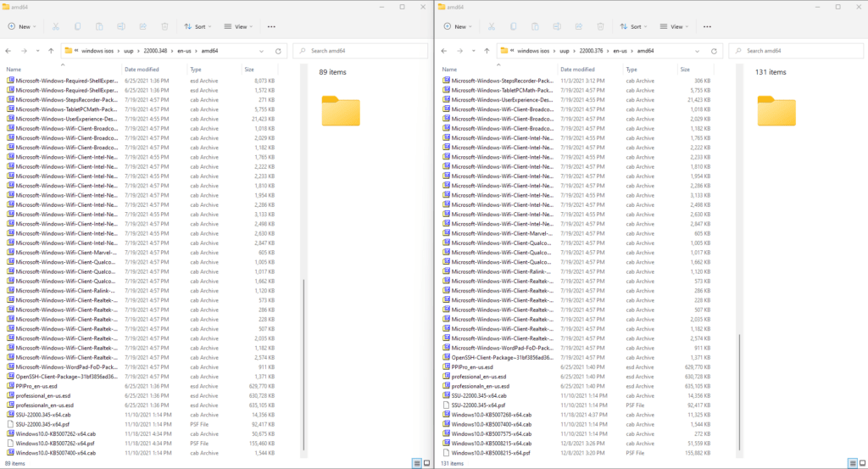This screenshot has width=868, height=469.
Task: Click 'windows isos' breadcrumb in right address bar
Action: 533,51
